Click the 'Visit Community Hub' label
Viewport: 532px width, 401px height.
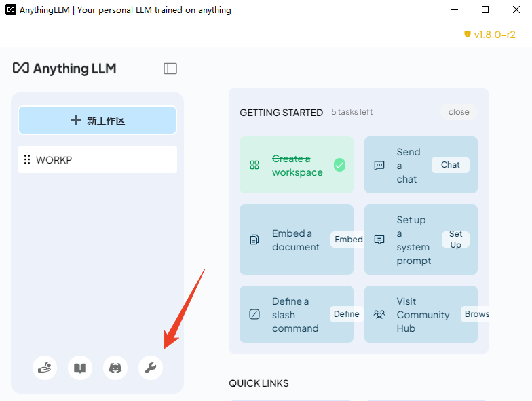pos(423,315)
